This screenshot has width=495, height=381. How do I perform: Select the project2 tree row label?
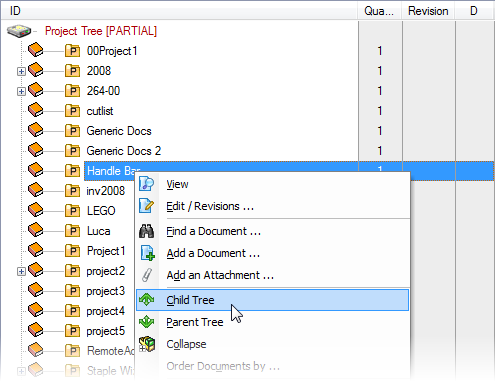tap(106, 271)
